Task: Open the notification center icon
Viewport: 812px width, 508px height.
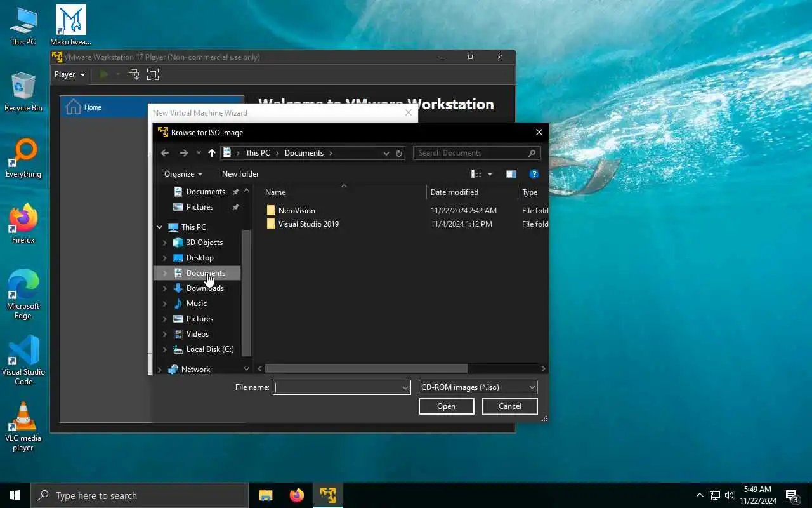Action: (792, 495)
